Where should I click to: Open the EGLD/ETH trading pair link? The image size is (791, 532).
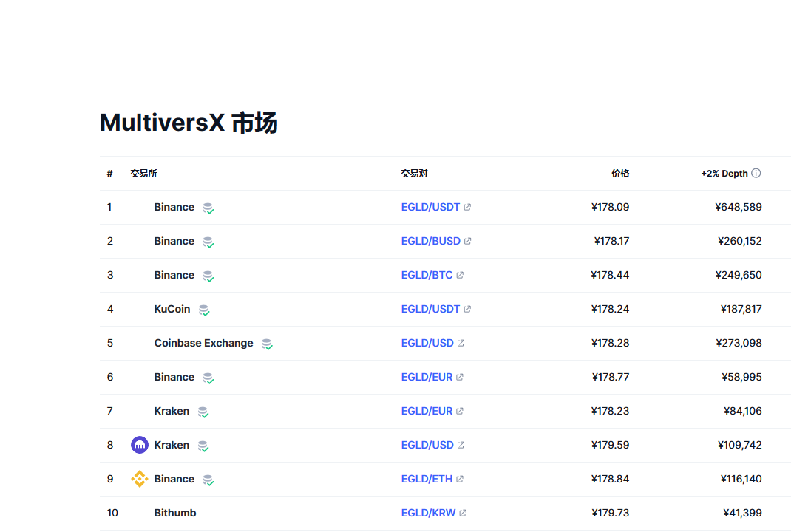pos(427,479)
